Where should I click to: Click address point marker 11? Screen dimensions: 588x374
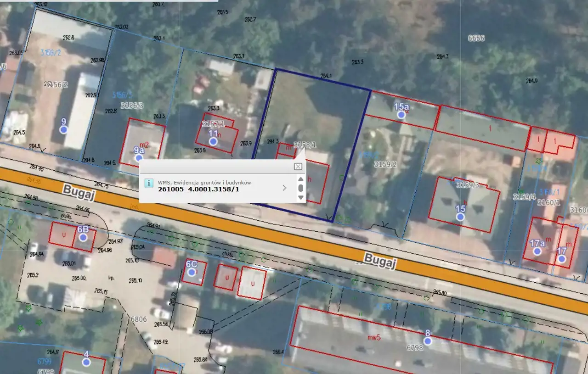(213, 141)
